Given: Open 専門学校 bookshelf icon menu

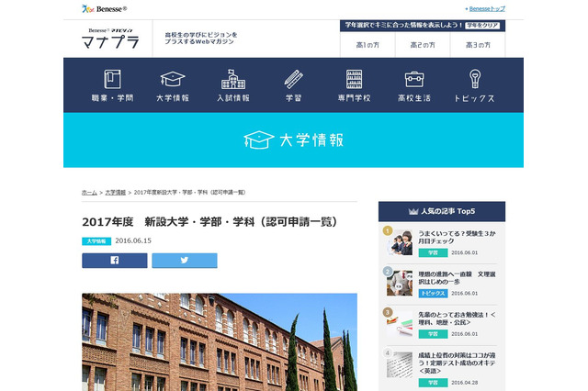Looking at the screenshot, I should click(354, 79).
